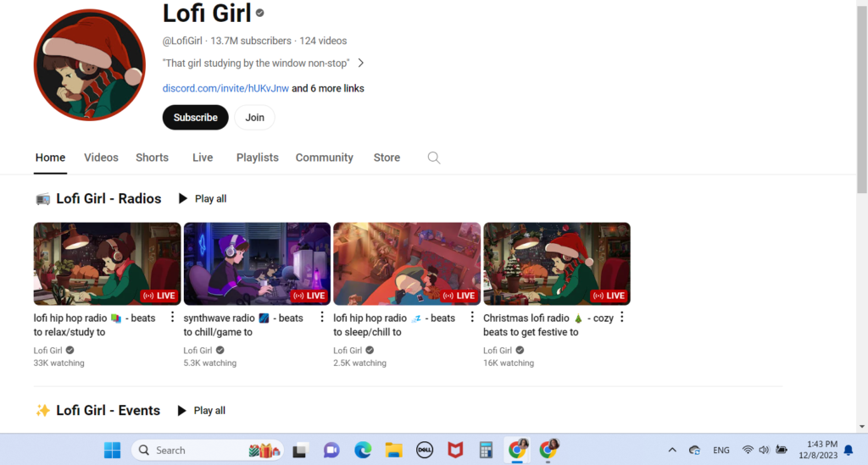Open McAfee from the taskbar
The width and height of the screenshot is (868, 465).
(455, 450)
